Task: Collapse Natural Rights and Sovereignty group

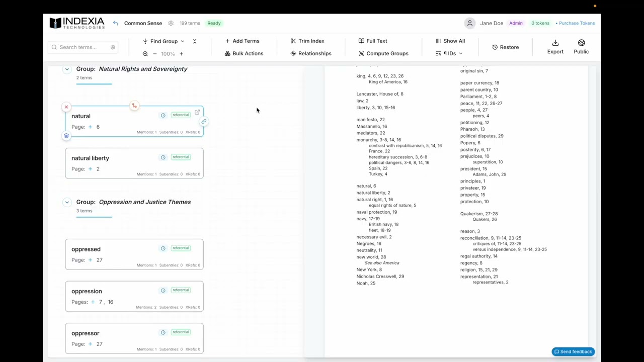Action: (x=67, y=69)
